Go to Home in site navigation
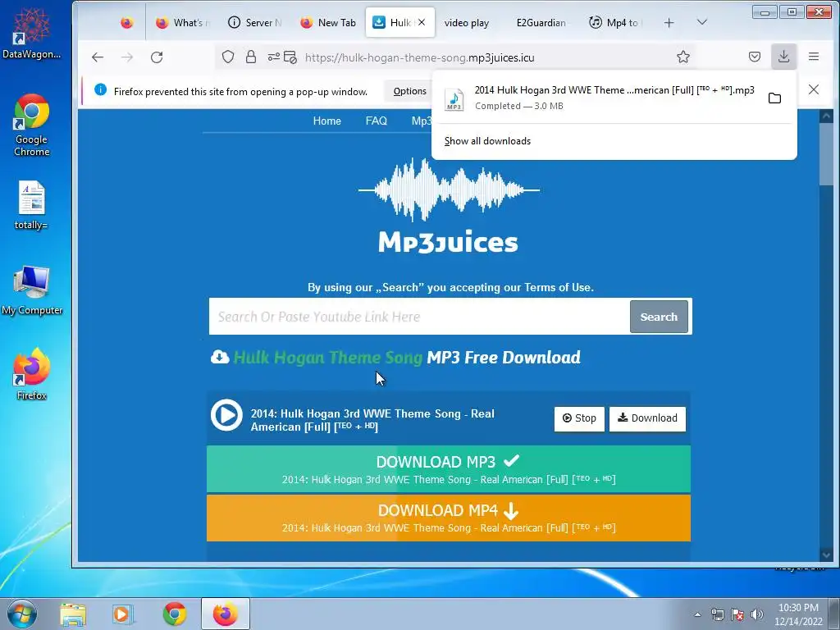 [x=326, y=121]
